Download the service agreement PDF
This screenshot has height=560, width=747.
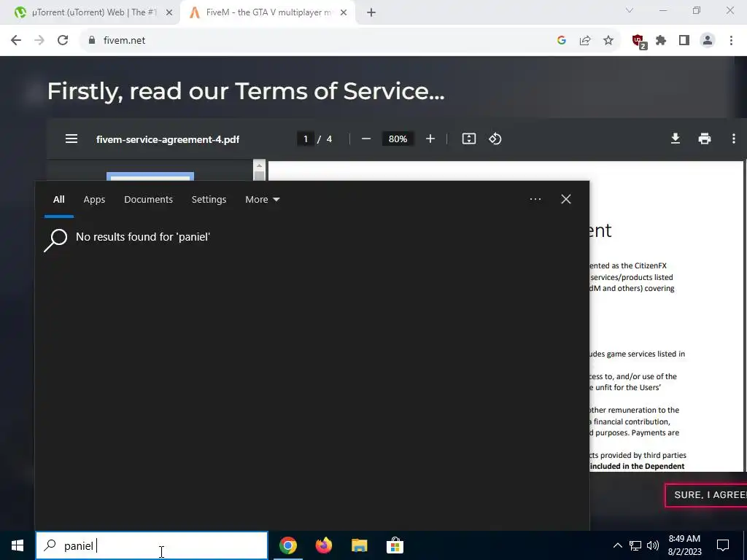675,139
